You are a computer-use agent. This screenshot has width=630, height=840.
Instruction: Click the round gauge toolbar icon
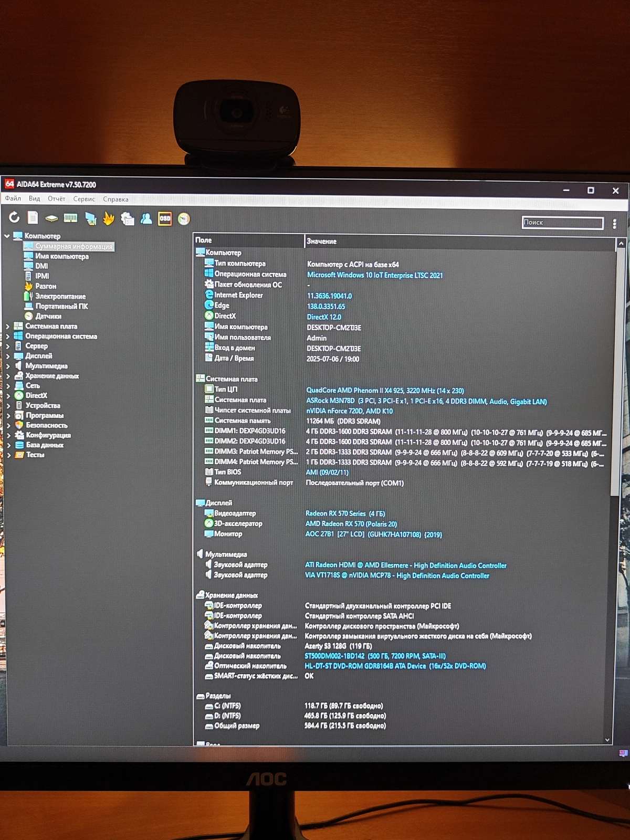184,219
